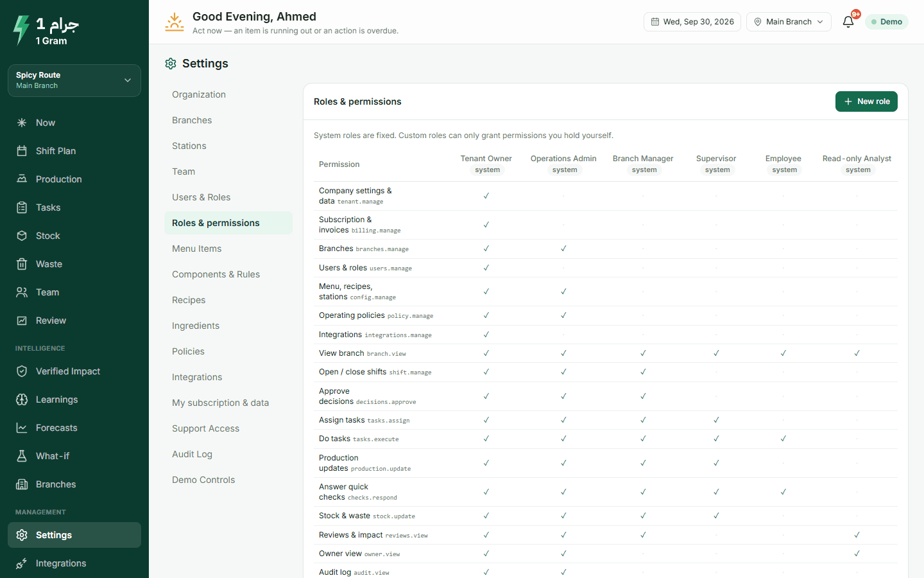Open What-if flask icon
Viewport: 924px width, 578px height.
click(x=22, y=456)
